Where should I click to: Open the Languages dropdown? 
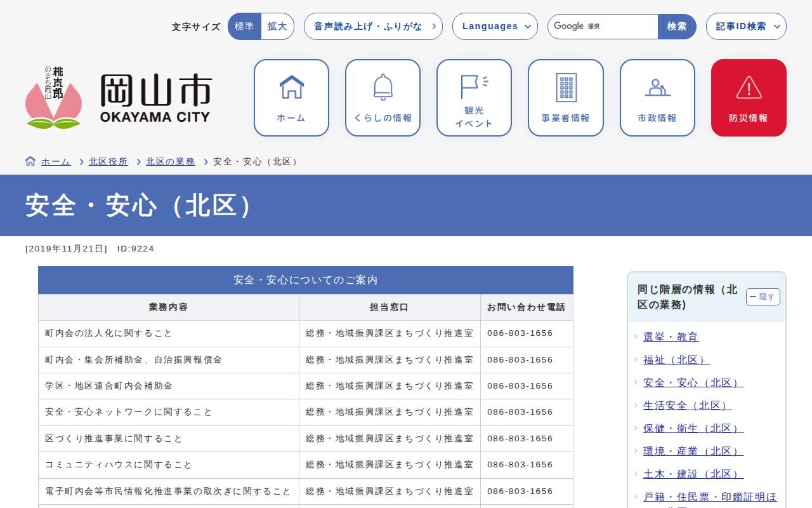point(495,26)
